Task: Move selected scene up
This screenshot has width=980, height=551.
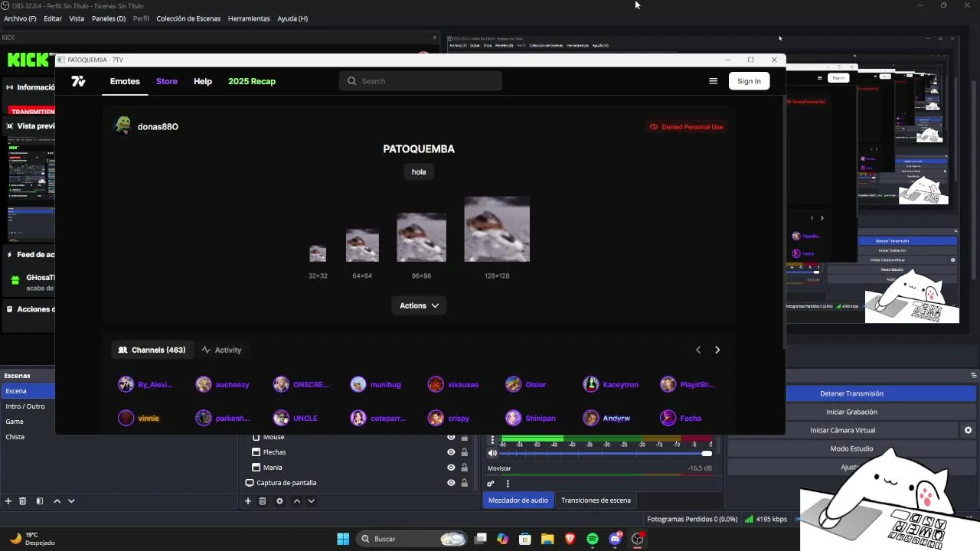Action: click(57, 501)
